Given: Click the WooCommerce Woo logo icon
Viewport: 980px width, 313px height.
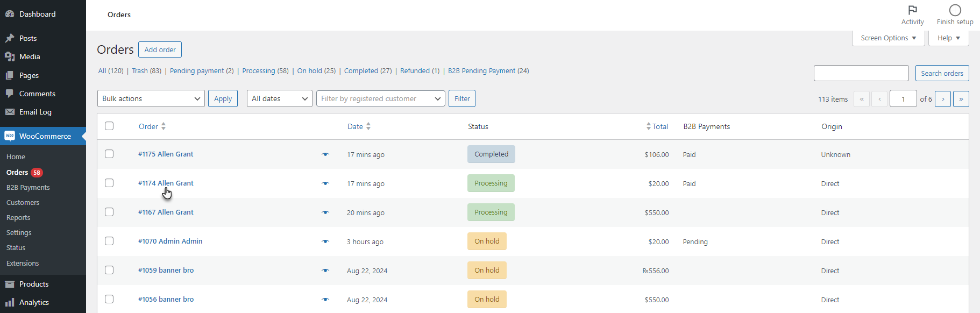Looking at the screenshot, I should tap(10, 136).
